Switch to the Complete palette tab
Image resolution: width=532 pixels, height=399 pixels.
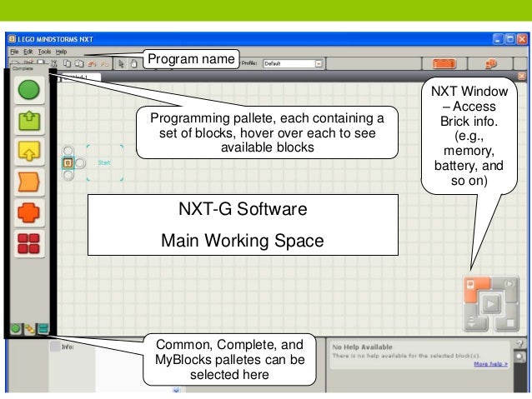(x=29, y=329)
